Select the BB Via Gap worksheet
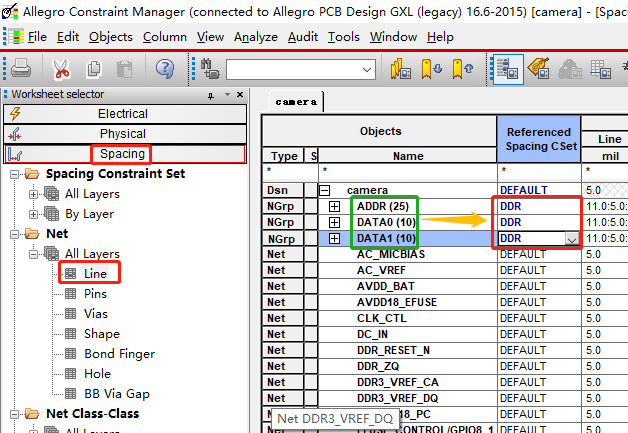Image resolution: width=628 pixels, height=433 pixels. (x=117, y=394)
